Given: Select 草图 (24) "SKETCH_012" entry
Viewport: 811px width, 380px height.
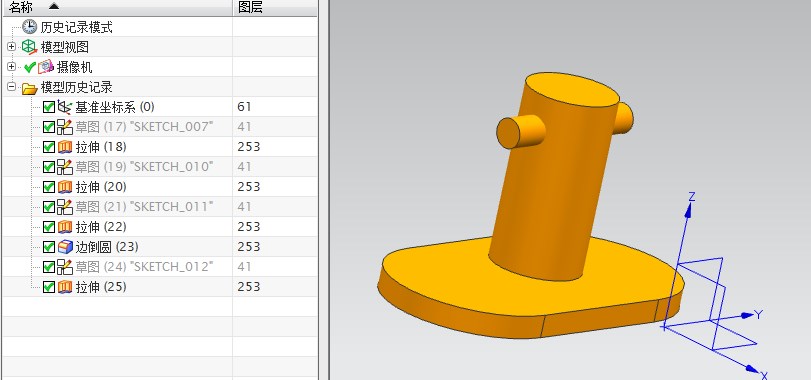Looking at the screenshot, I should pyautogui.click(x=144, y=267).
